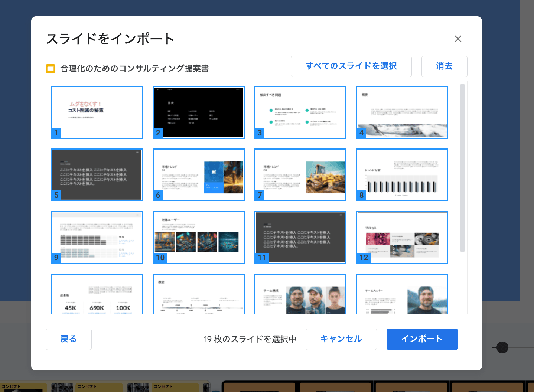Click slide showing 45K 690K 100K stats
Viewport: 534px width, 392px height.
click(97, 294)
